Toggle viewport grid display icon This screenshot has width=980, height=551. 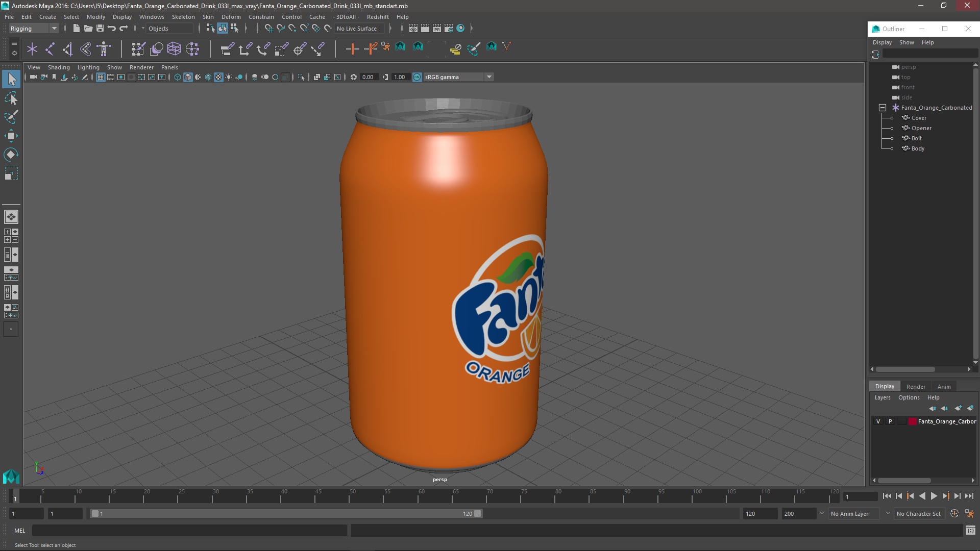(101, 77)
